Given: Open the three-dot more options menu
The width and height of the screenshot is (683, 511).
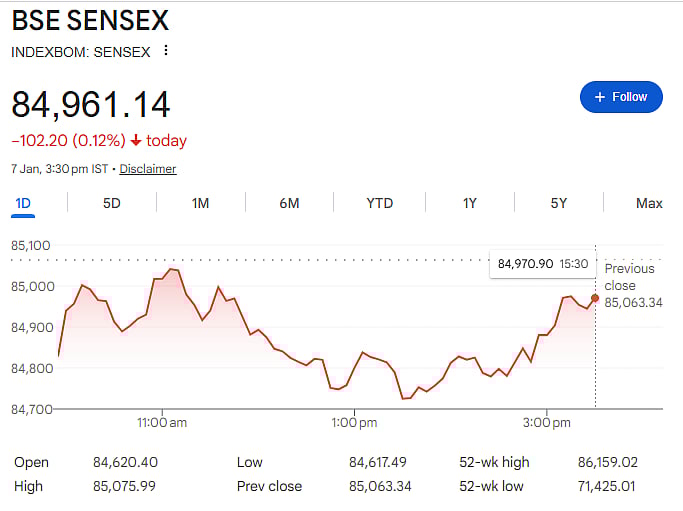Looking at the screenshot, I should click(166, 51).
